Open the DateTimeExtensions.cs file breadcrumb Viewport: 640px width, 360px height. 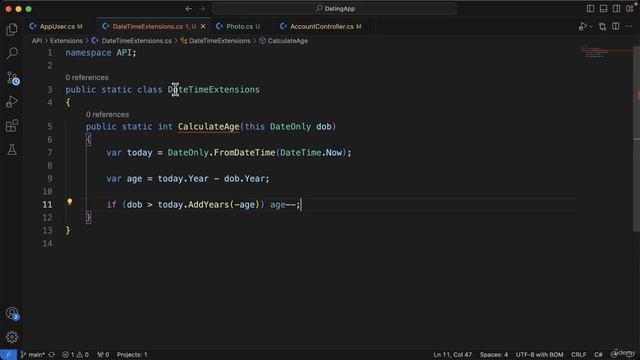point(132,41)
